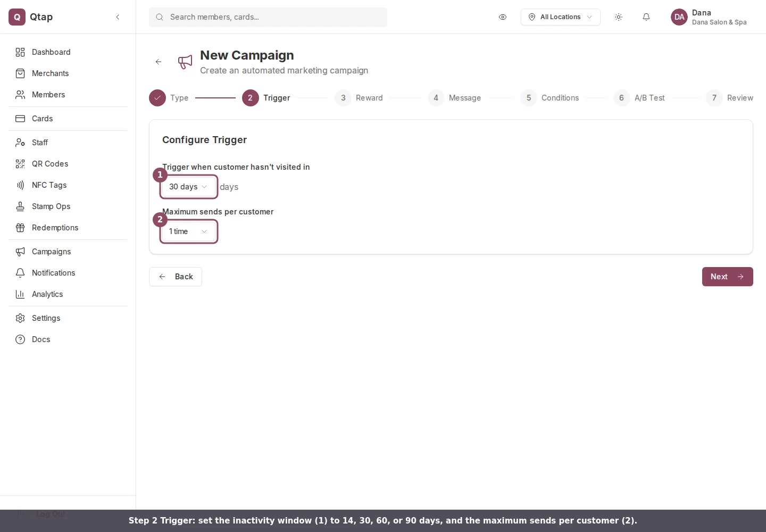766x532 pixels.
Task: Click the Settings gear icon
Action: (20, 318)
